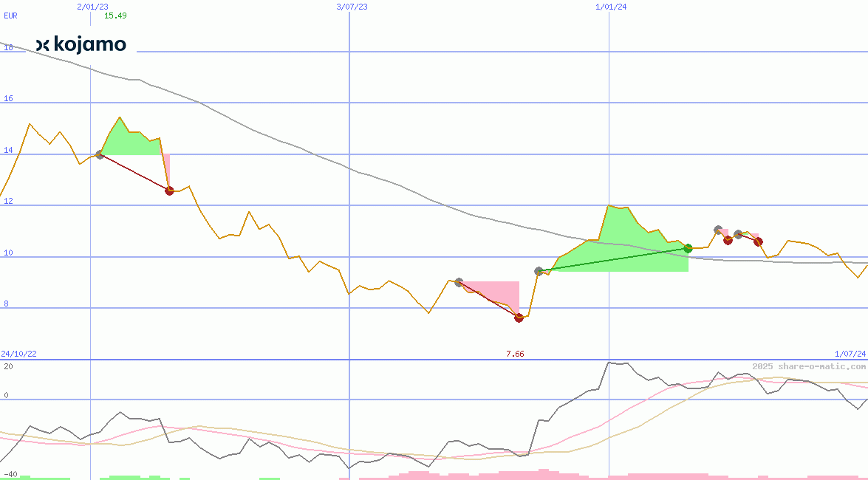Viewport: 868px width, 480px height.
Task: Click the grey entry marker near 9 EUR before the low
Action: [x=459, y=282]
